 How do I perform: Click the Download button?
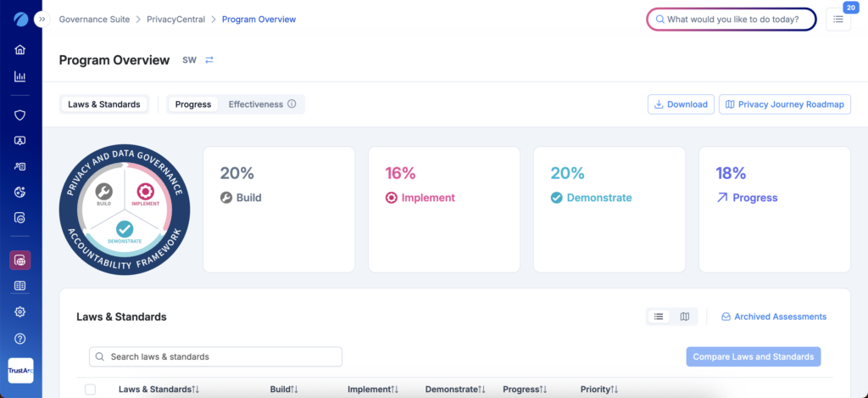tap(681, 104)
